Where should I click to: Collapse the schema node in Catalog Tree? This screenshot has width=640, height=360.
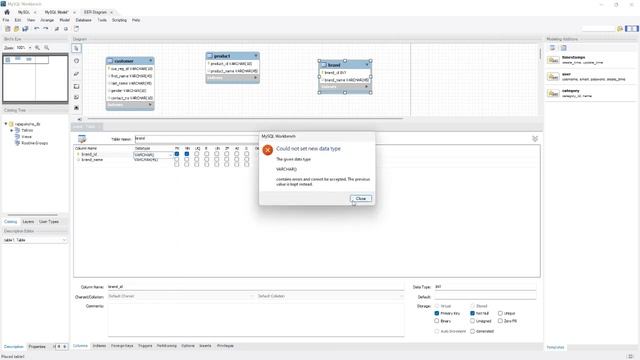coord(6,124)
